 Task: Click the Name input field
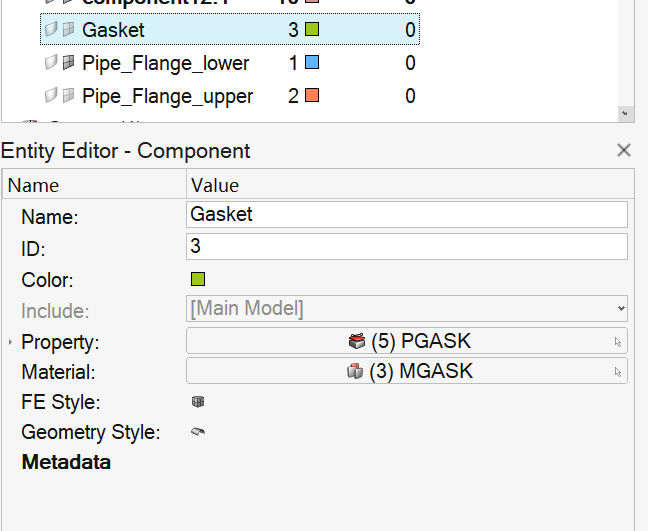(407, 214)
